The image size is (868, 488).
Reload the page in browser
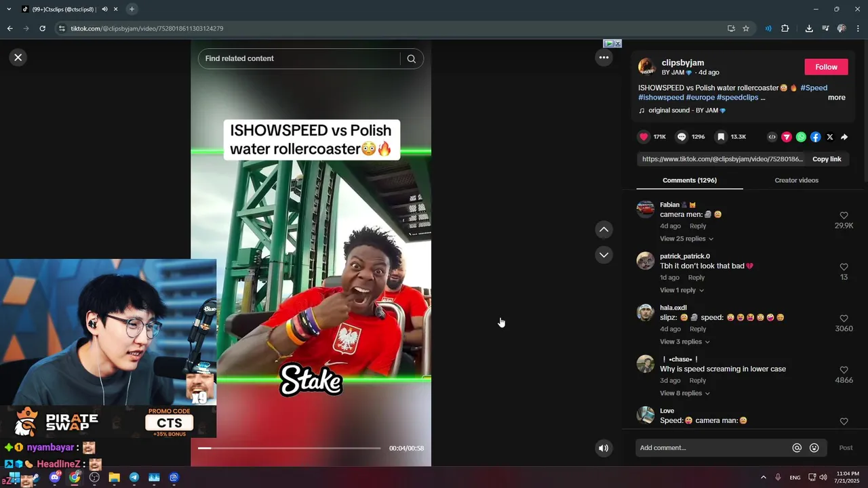(x=42, y=28)
